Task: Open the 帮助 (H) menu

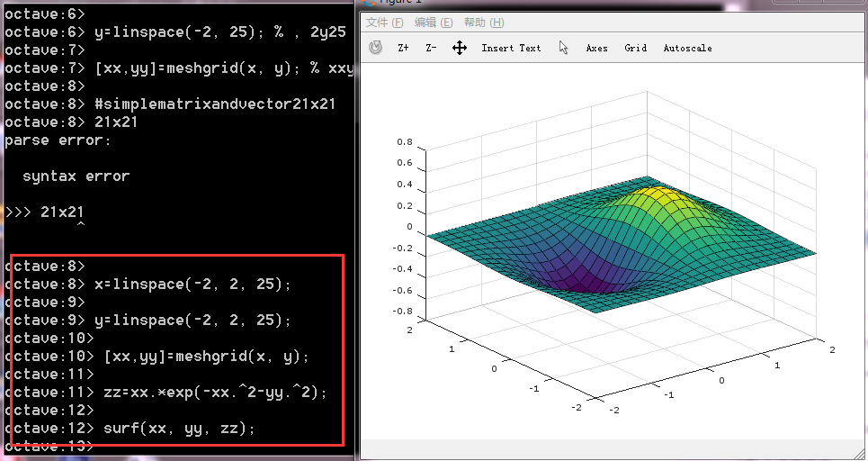Action: click(x=484, y=23)
